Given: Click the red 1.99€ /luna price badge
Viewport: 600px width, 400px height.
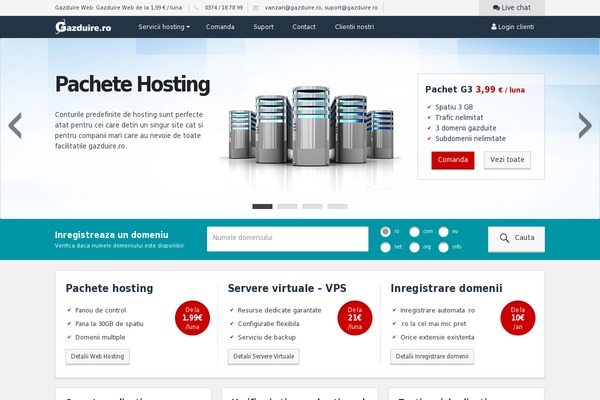Looking at the screenshot, I should [x=192, y=318].
